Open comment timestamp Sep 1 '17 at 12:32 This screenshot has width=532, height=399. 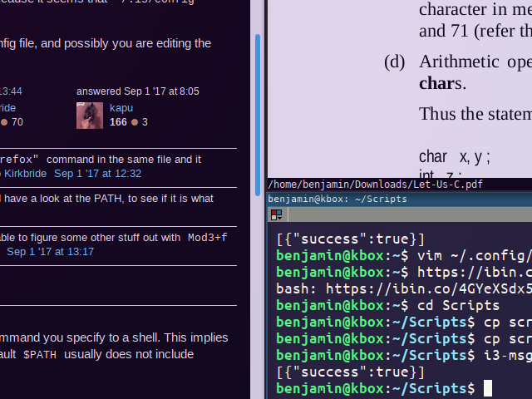coord(98,174)
